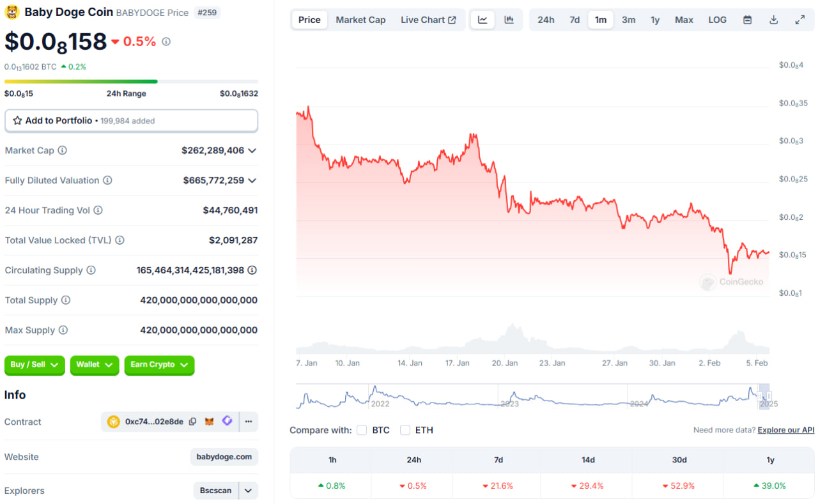Image resolution: width=818 pixels, height=504 pixels.
Task: Open babydoge.com website link
Action: 224,457
